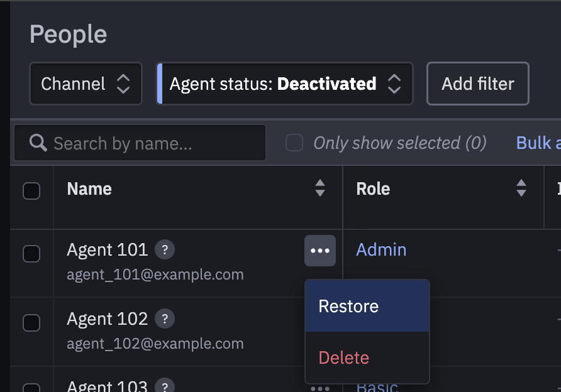Sort the table by Name column arrows
Viewport: 561px width, 392px height.
point(320,188)
